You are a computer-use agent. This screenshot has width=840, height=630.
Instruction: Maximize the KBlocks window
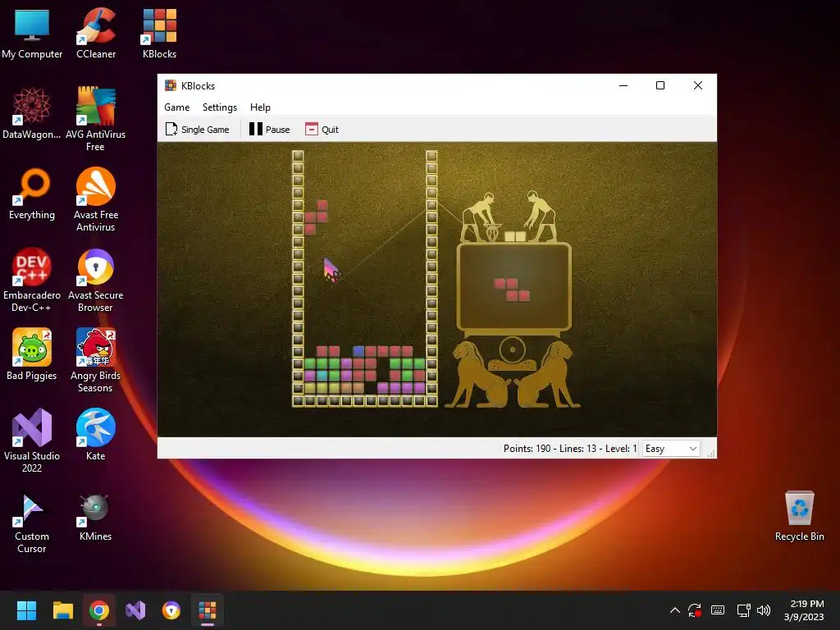click(x=660, y=85)
